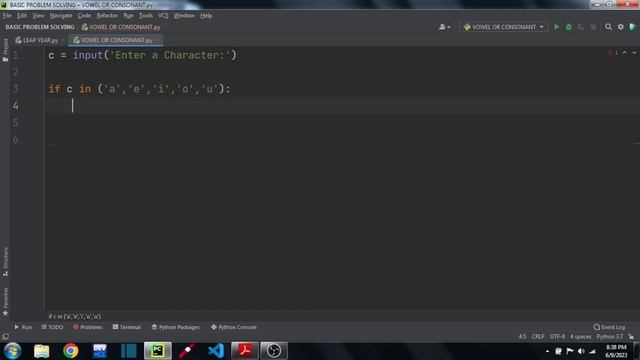Image resolution: width=640 pixels, height=360 pixels.
Task: Open the Project tool window sidebar
Action: (5, 50)
